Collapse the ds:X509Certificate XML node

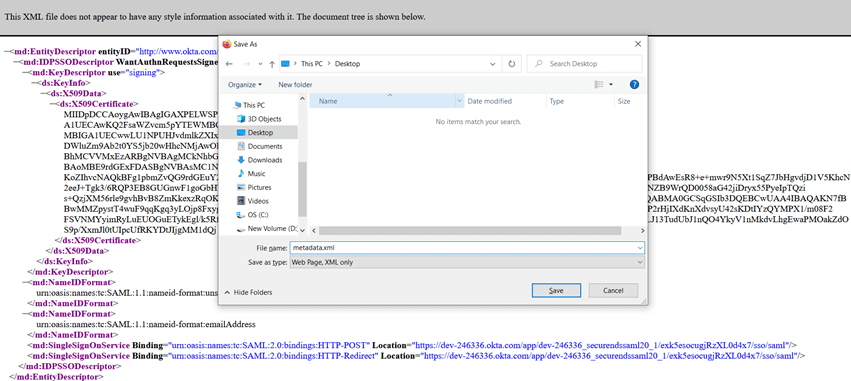pyautogui.click(x=52, y=103)
